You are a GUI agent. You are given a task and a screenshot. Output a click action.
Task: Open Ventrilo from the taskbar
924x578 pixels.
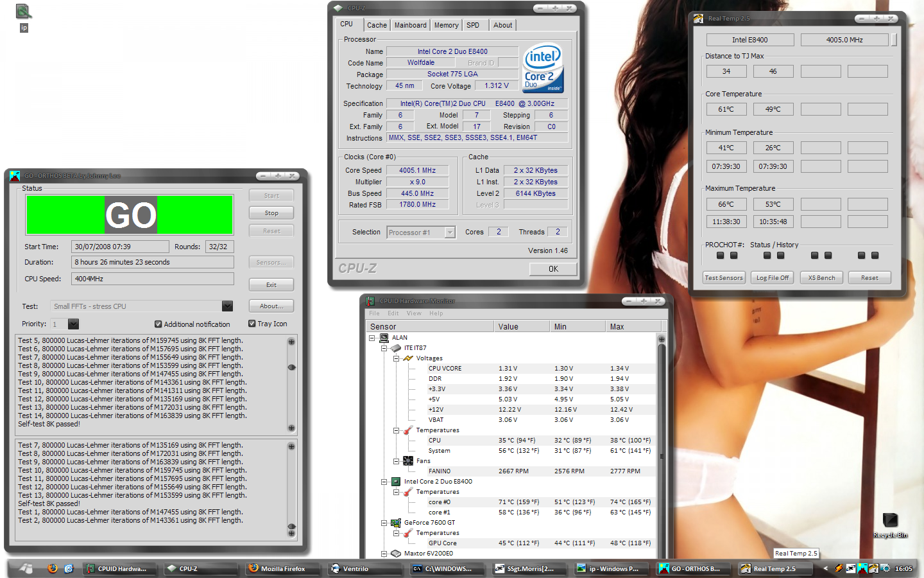364,568
